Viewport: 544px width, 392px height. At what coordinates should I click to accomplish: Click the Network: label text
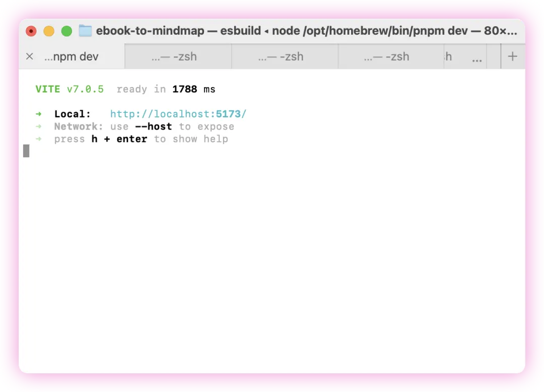(79, 126)
